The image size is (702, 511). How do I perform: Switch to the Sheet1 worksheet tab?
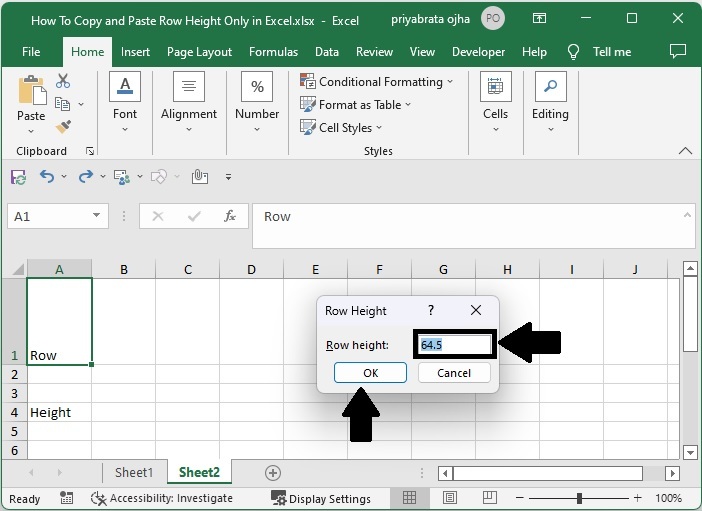pos(134,472)
